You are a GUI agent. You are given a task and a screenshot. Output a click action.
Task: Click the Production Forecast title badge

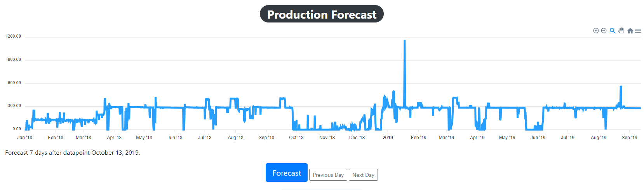click(322, 14)
